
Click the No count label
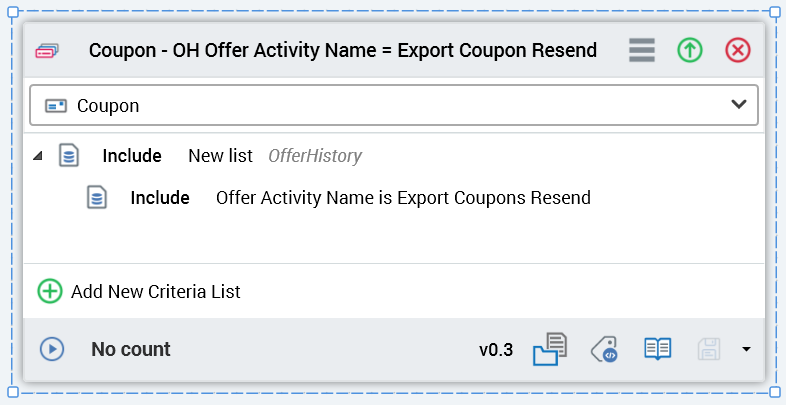pyautogui.click(x=131, y=349)
